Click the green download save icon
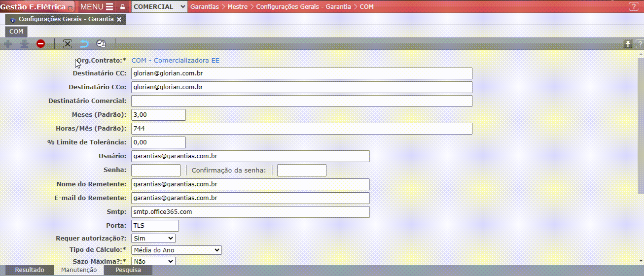The image size is (644, 276). pos(24,44)
